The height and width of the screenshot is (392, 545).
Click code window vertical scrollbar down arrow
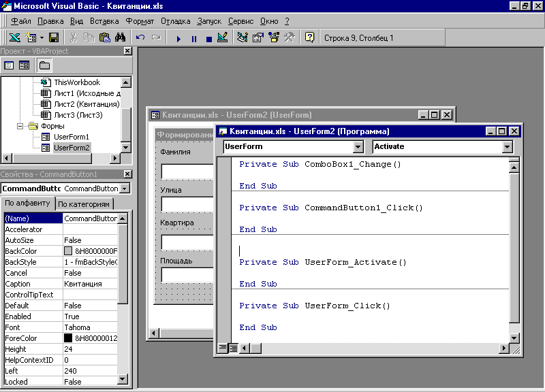[x=514, y=338]
